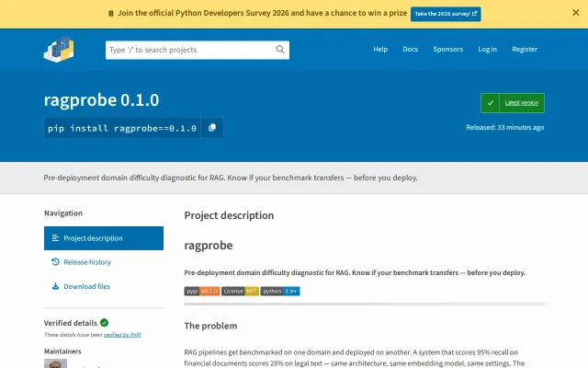Viewport: 588px width, 368px height.
Task: Click the Verified details heading
Action: 71,323
